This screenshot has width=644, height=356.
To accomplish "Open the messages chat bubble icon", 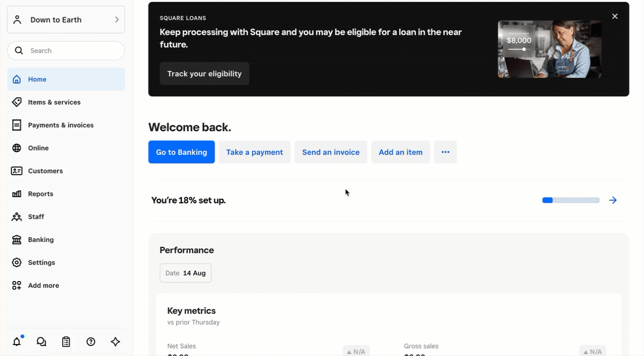I will click(42, 342).
